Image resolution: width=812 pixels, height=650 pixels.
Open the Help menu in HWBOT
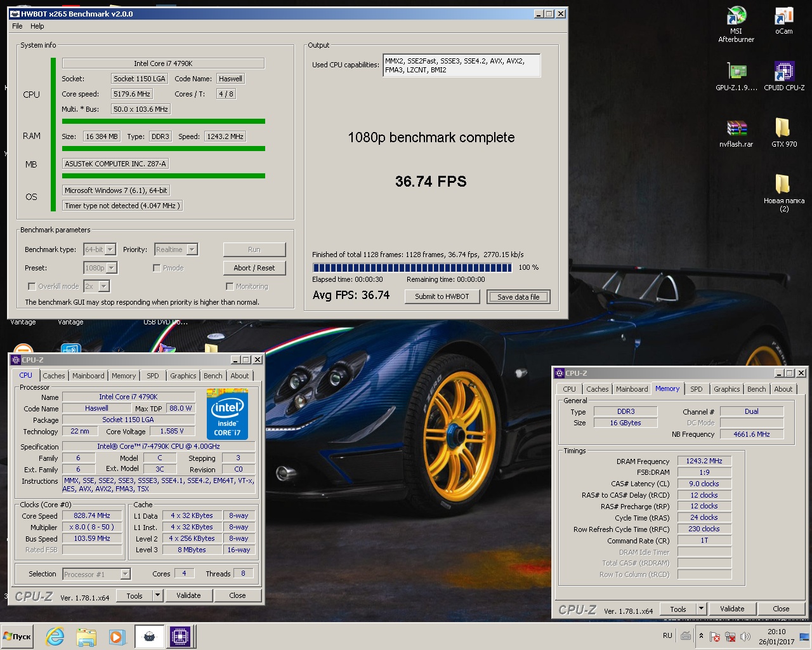37,26
